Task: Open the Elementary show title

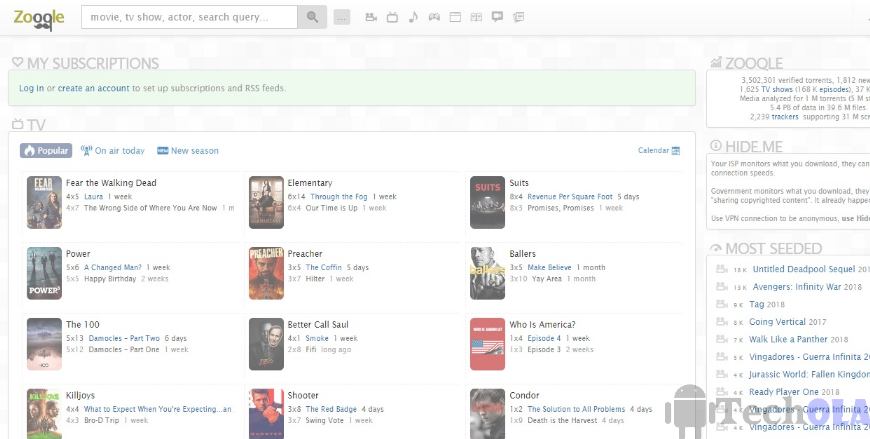Action: tap(310, 183)
